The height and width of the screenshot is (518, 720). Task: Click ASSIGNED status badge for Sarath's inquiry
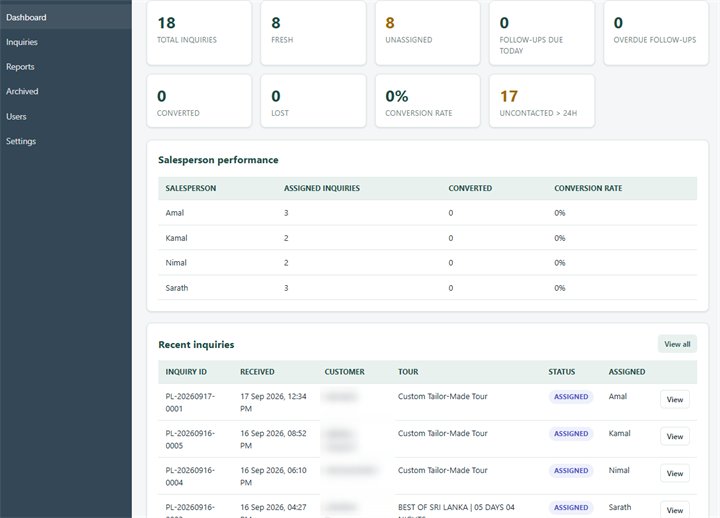571,507
